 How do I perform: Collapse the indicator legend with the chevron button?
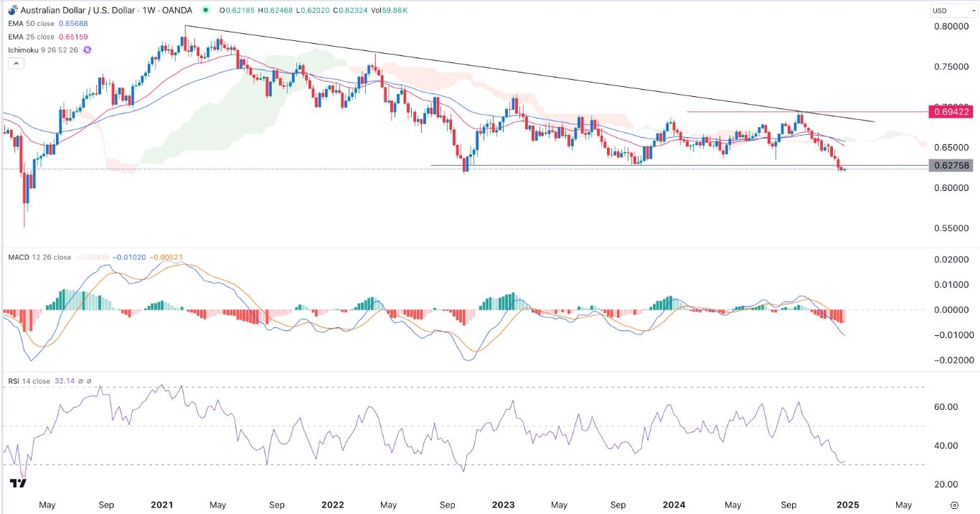point(16,63)
